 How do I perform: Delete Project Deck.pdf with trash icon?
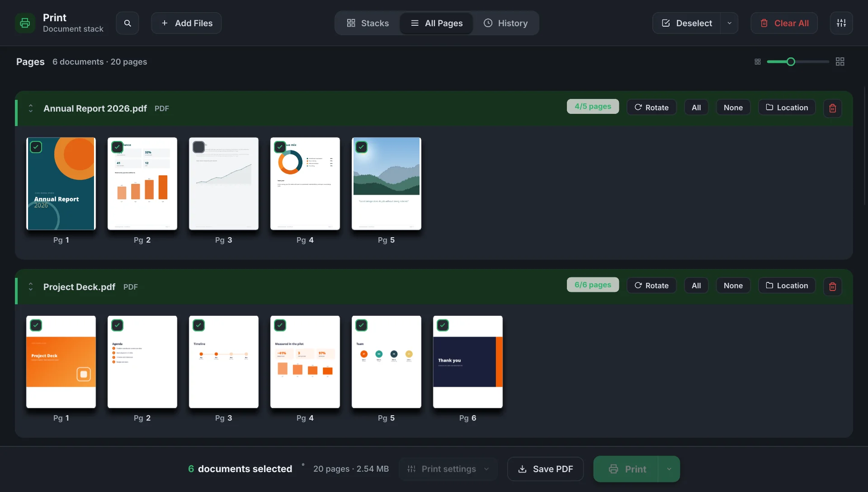coord(832,286)
